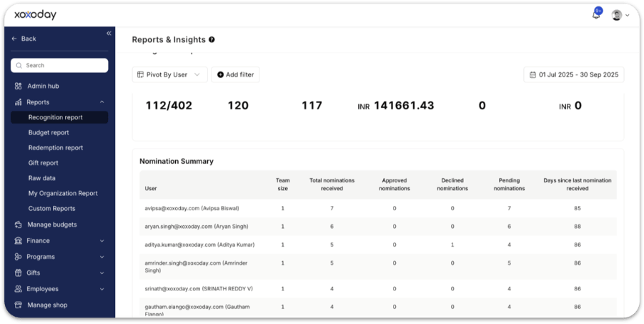
Task: Click the Days since last nomination received header
Action: click(578, 185)
